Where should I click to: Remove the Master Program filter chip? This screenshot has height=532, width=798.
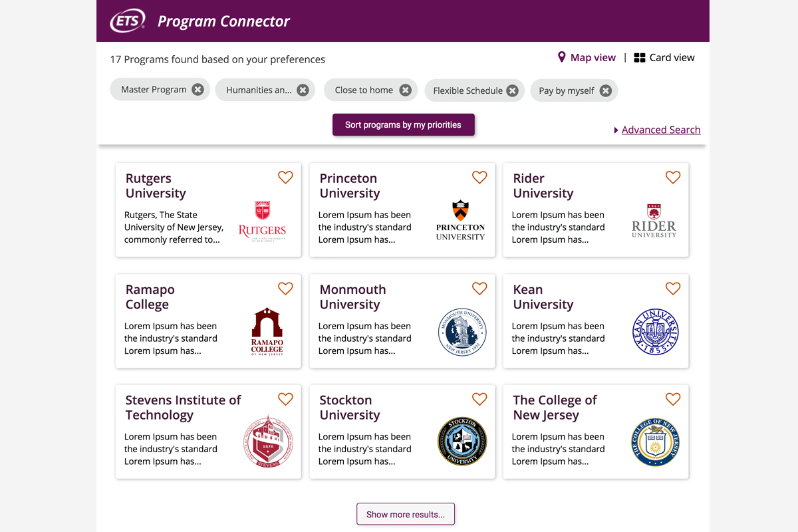pyautogui.click(x=198, y=90)
